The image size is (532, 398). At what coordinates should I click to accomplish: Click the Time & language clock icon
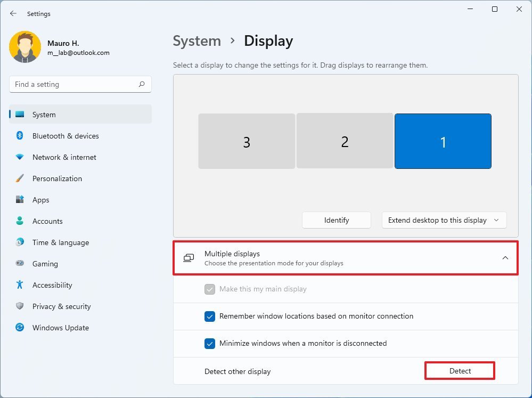click(20, 242)
